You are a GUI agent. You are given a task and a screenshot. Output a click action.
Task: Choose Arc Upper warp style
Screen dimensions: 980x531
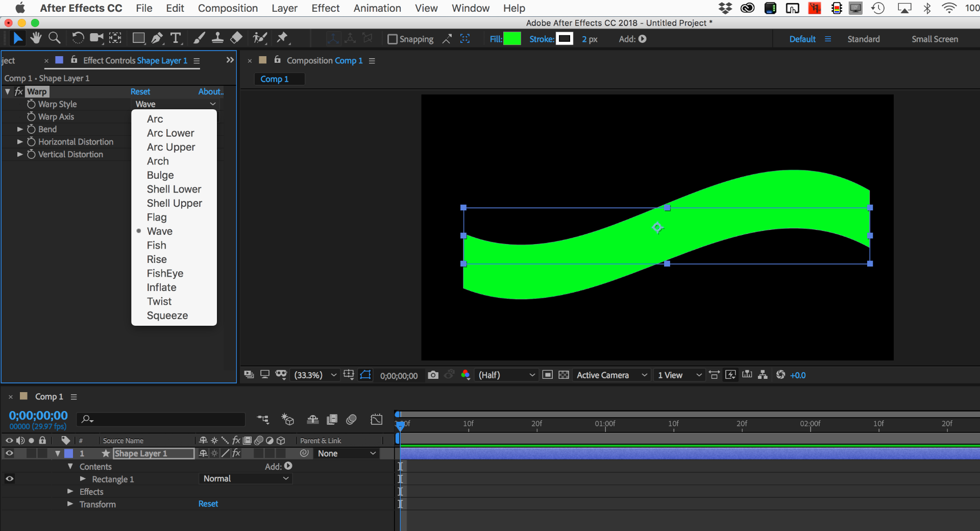[171, 147]
